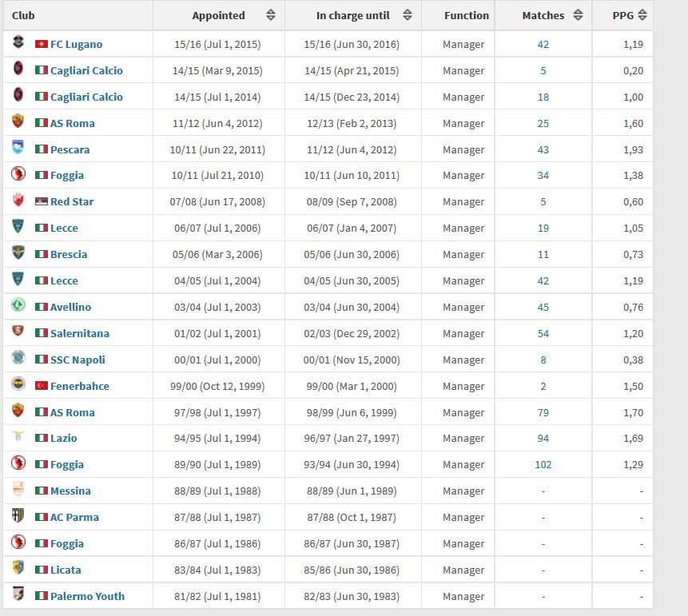The width and height of the screenshot is (688, 616).
Task: Click the Club column header
Action: 23,15
